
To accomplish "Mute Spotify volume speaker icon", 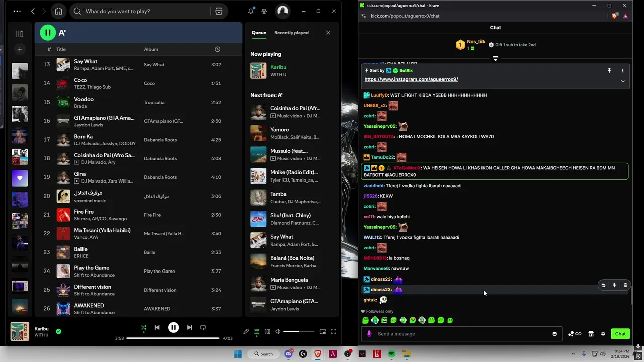I will (277, 331).
